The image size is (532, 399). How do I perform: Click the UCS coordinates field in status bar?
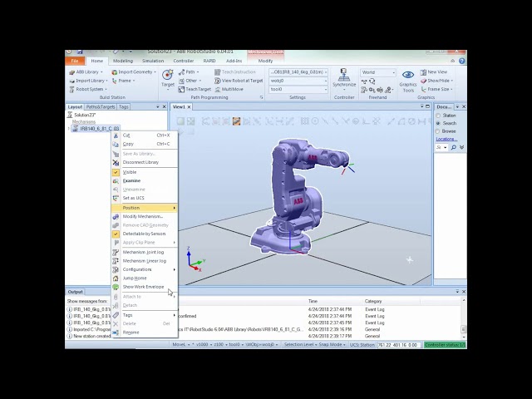pyautogui.click(x=398, y=345)
